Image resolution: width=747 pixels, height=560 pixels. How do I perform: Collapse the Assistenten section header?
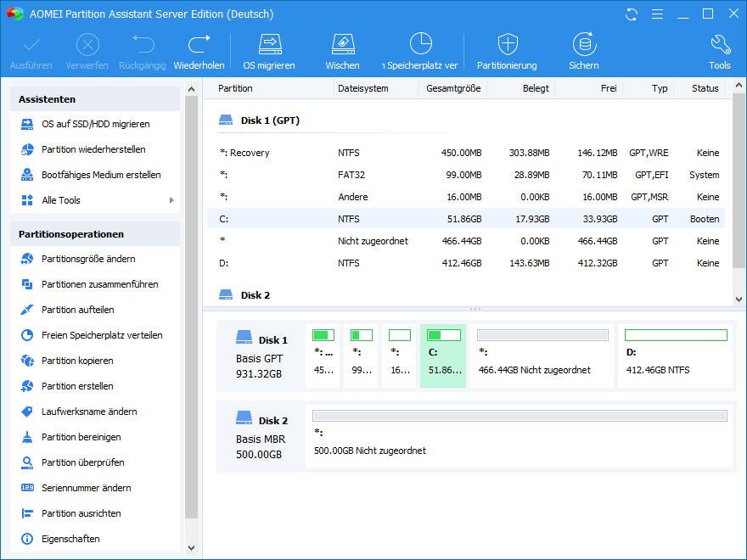[95, 99]
